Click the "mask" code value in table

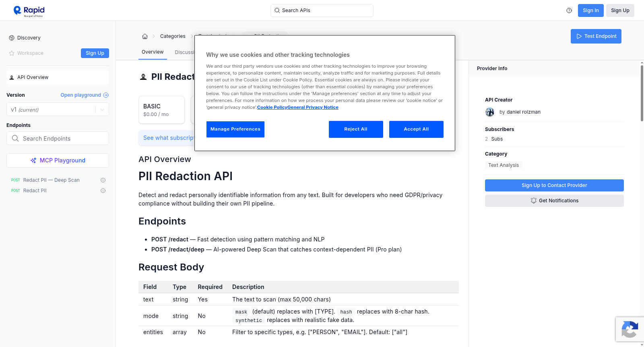coord(241,312)
